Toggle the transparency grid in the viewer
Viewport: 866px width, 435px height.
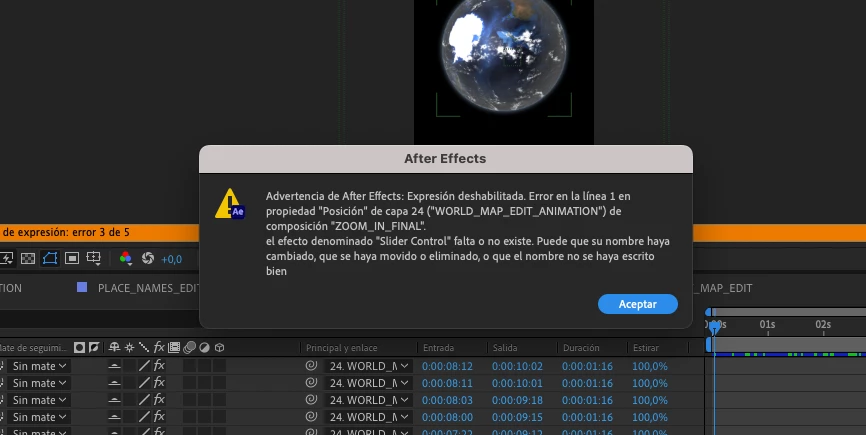[x=28, y=258]
